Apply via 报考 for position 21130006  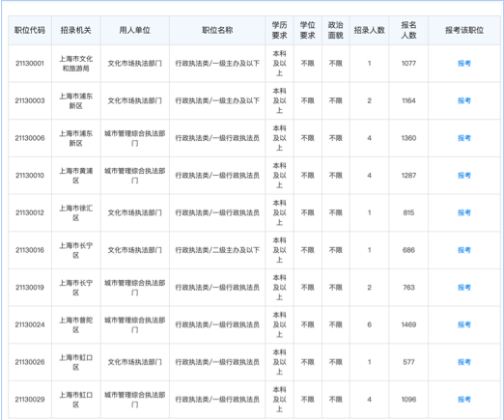pyautogui.click(x=464, y=138)
